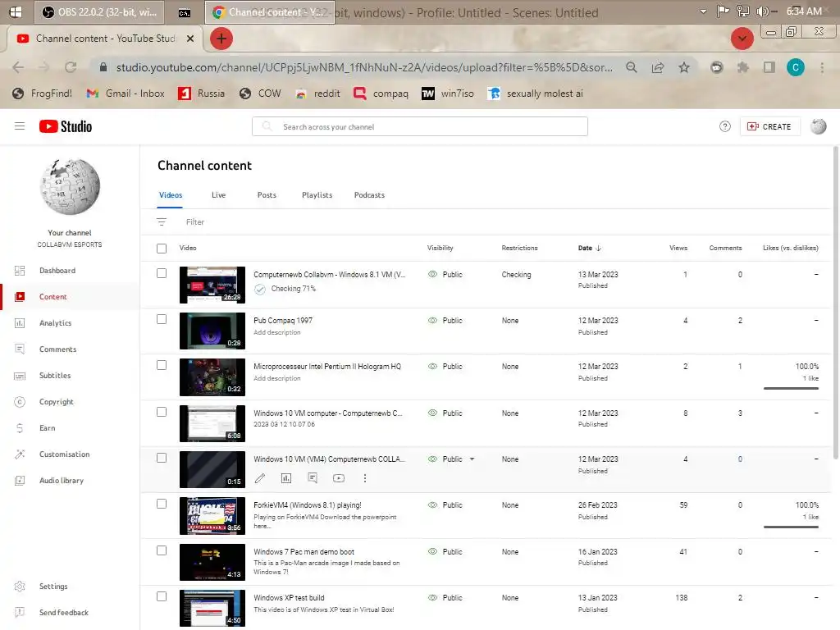Open Chrome three-dot menu

tap(822, 67)
